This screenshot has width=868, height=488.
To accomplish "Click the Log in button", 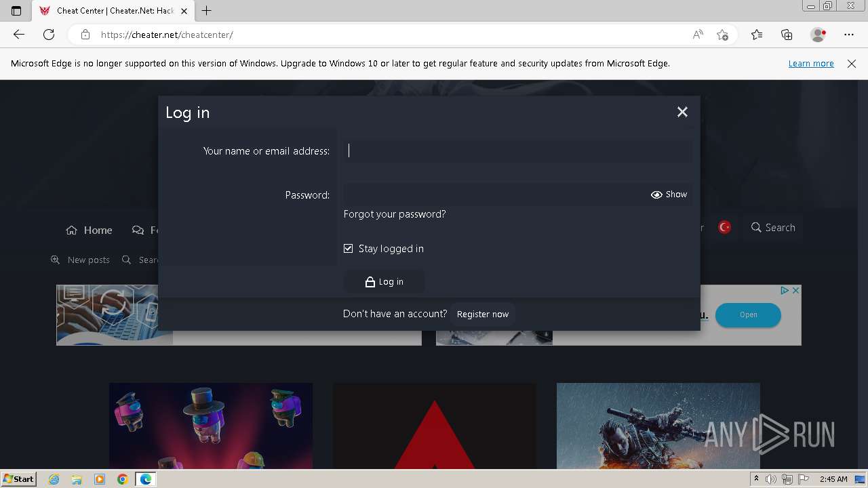I will pyautogui.click(x=384, y=282).
